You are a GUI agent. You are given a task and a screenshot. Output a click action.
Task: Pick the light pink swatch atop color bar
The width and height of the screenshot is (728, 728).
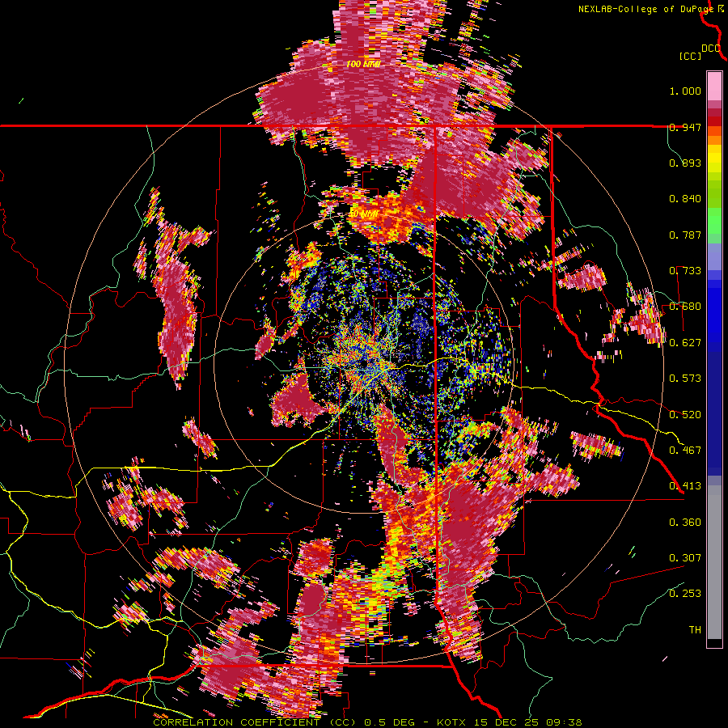[x=714, y=86]
